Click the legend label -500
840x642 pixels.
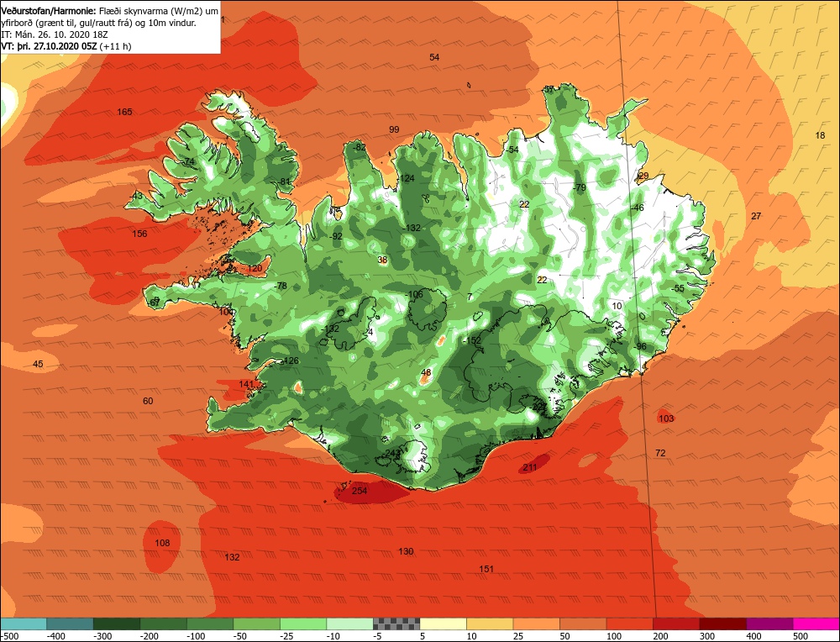(x=9, y=636)
